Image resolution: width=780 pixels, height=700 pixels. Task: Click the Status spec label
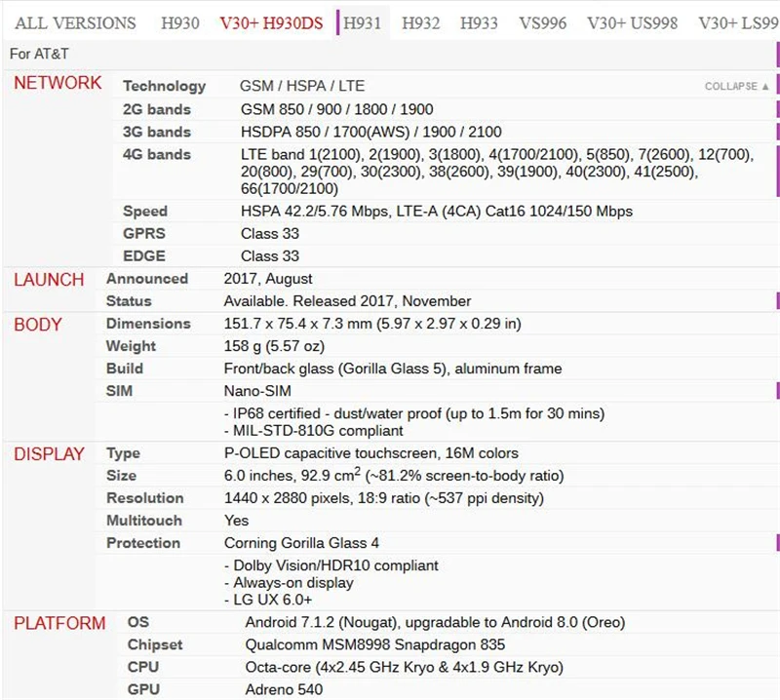click(129, 301)
